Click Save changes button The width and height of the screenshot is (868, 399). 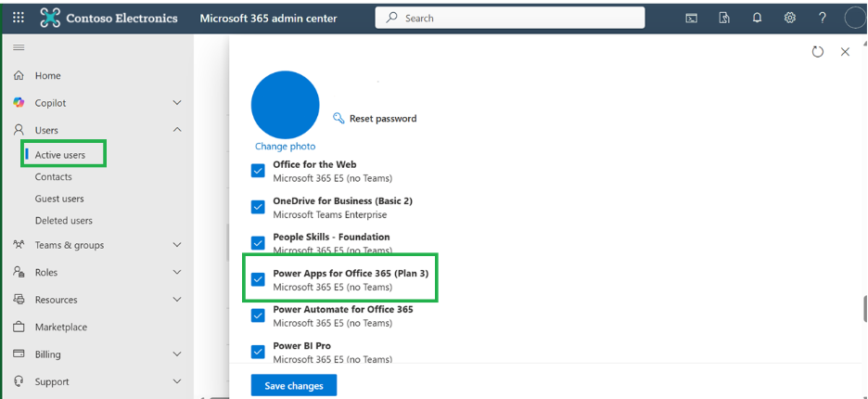(293, 385)
